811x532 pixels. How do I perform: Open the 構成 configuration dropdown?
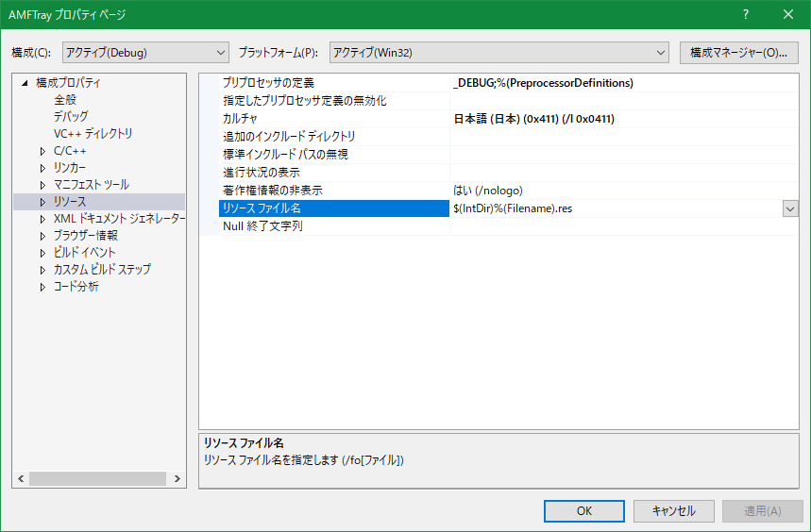pos(145,52)
